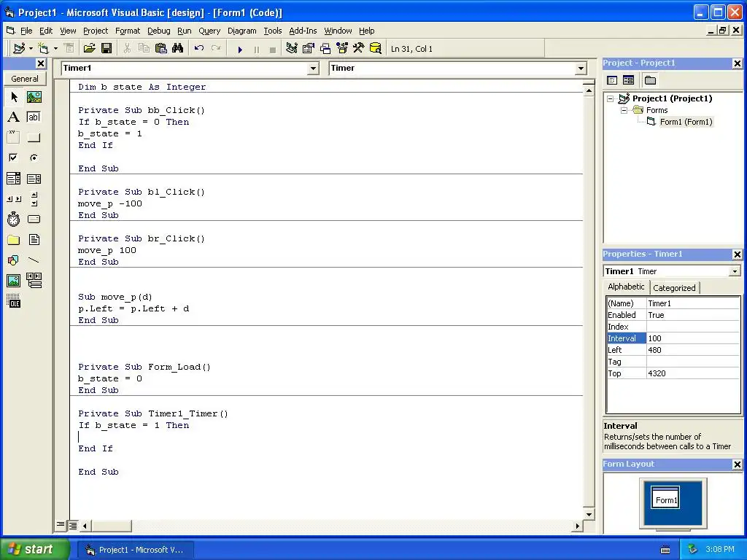Screen dimensions: 747x560
Task: Select the CommandButton control tool
Action: coord(34,138)
